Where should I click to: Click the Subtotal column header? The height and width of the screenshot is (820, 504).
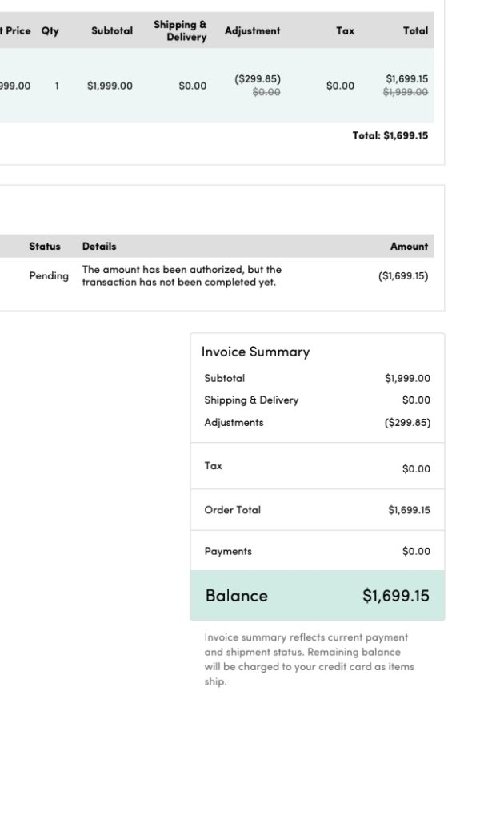point(112,31)
